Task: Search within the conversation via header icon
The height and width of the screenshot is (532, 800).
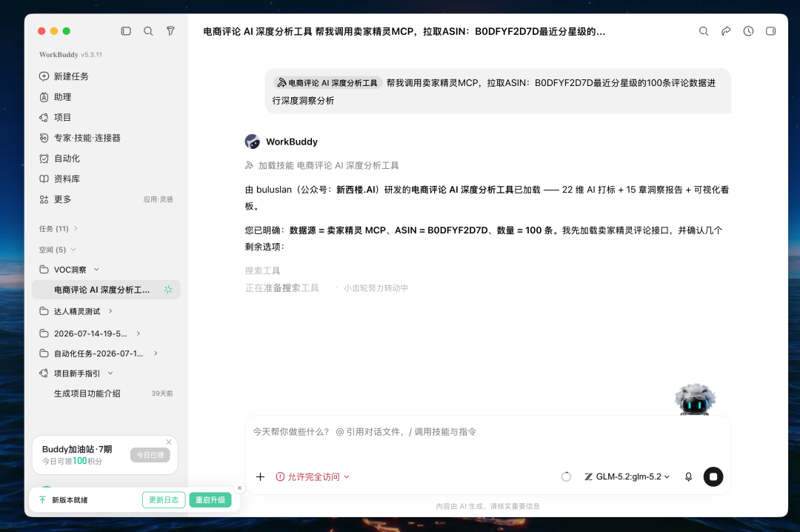Action: click(x=704, y=31)
